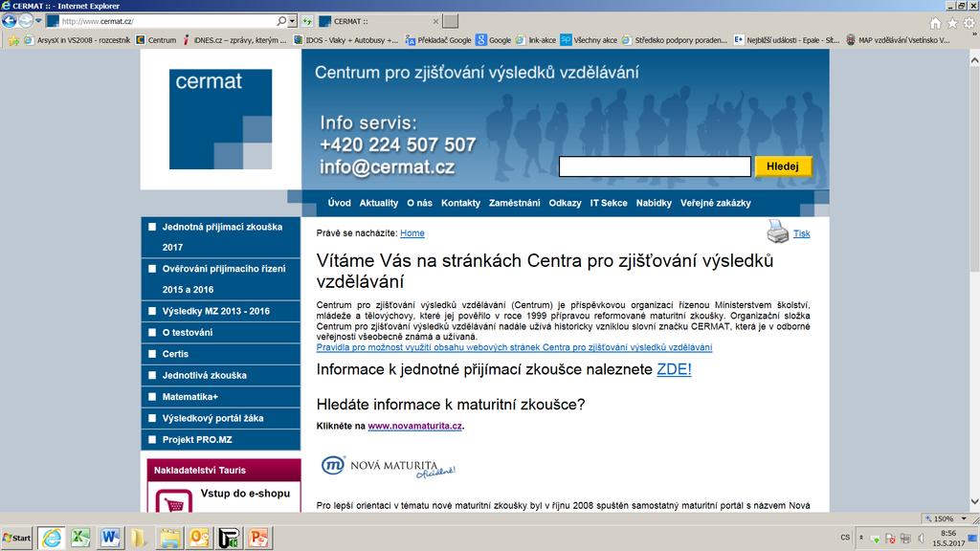Open O testování sidebar item

pyautogui.click(x=221, y=332)
